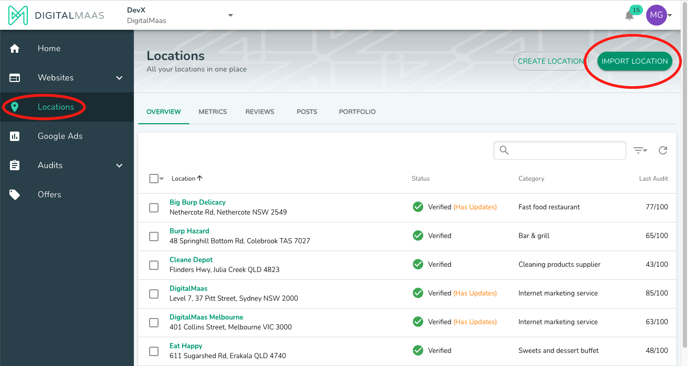688x366 pixels.
Task: Click the DigitalMaas logo icon
Action: click(x=18, y=15)
